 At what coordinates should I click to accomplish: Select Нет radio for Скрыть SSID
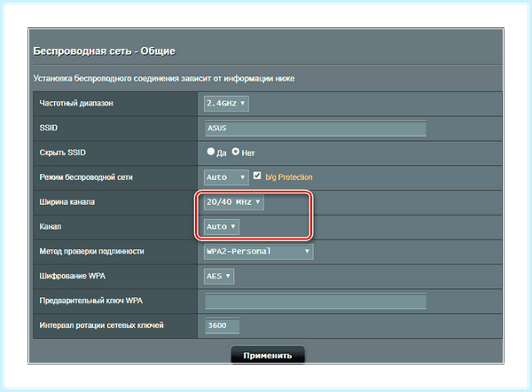(x=236, y=152)
